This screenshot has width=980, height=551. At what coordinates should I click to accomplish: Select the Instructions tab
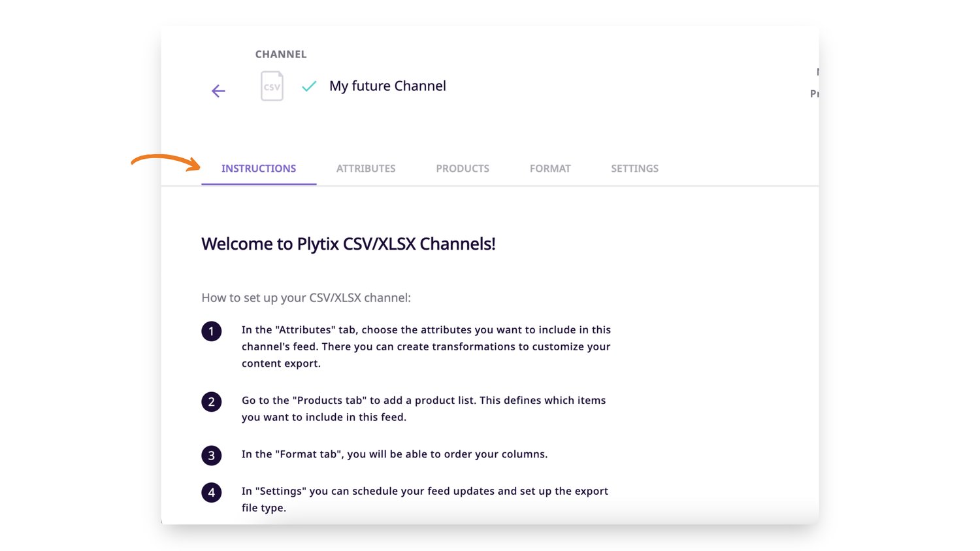pyautogui.click(x=258, y=168)
